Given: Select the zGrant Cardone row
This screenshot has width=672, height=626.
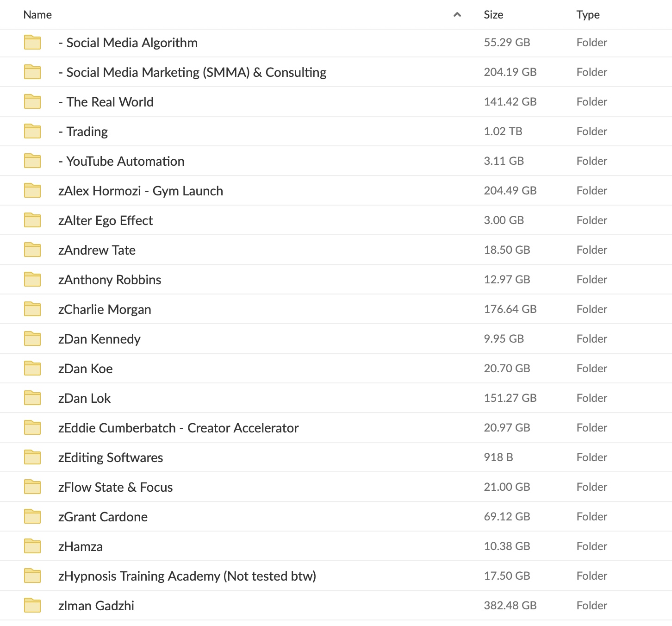Looking at the screenshot, I should click(x=103, y=516).
